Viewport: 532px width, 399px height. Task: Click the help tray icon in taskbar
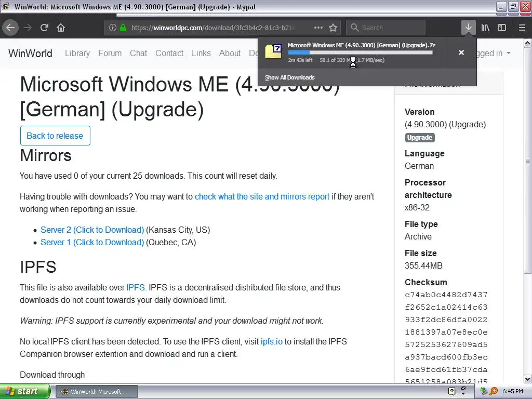pos(451,391)
